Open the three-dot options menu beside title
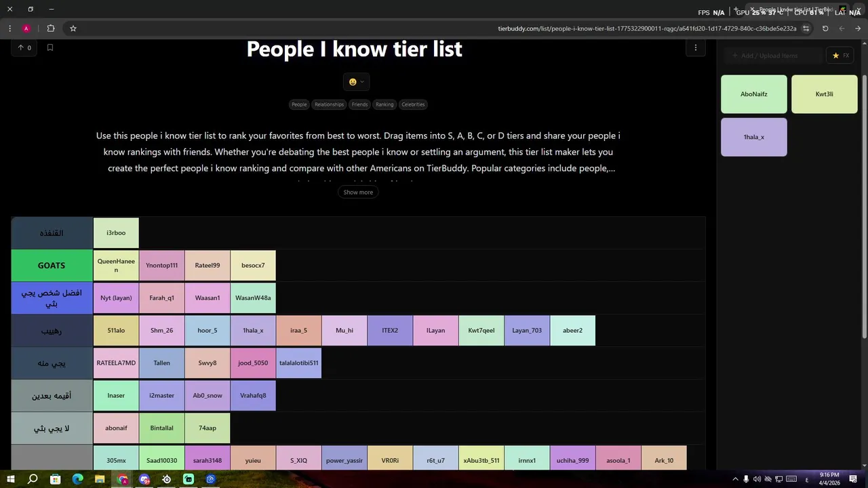The height and width of the screenshot is (488, 868). [695, 47]
